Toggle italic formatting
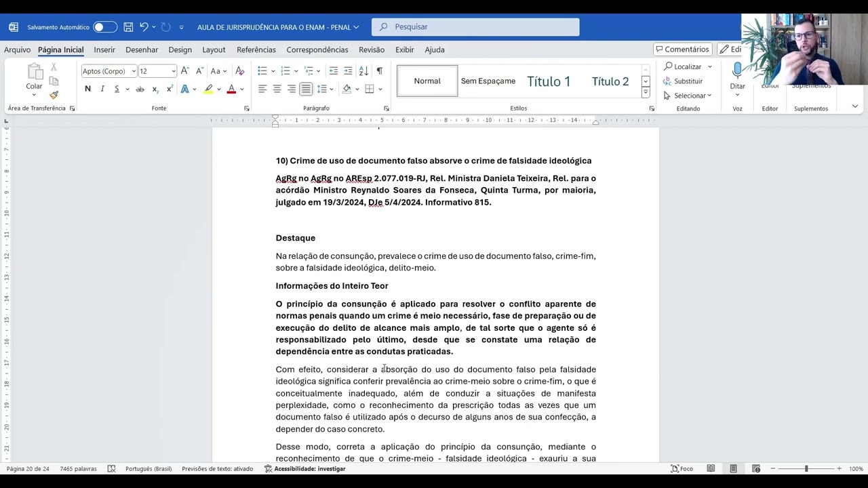868x488 pixels. point(102,89)
